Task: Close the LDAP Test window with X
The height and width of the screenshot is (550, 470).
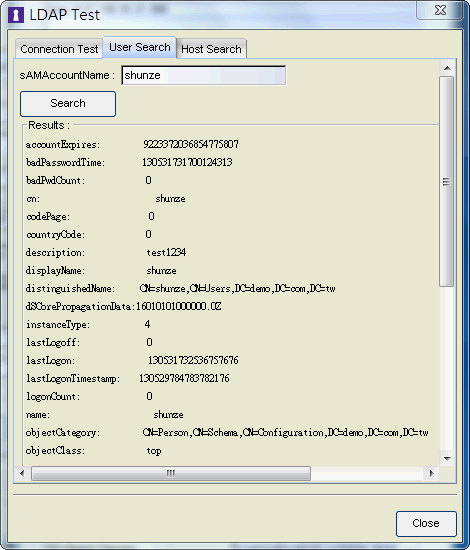Action: tap(440, 10)
